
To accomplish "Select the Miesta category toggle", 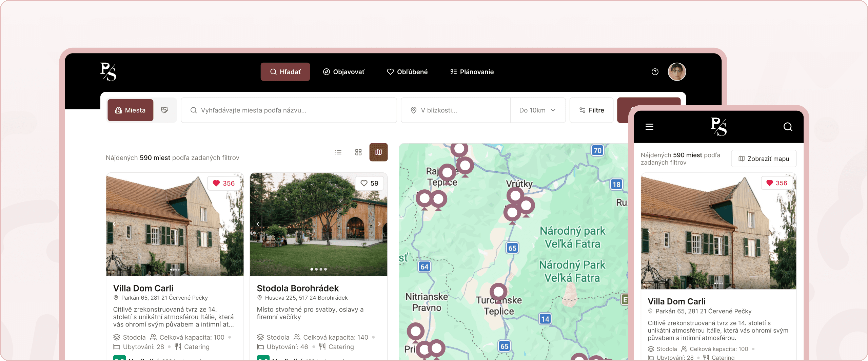I will point(131,110).
